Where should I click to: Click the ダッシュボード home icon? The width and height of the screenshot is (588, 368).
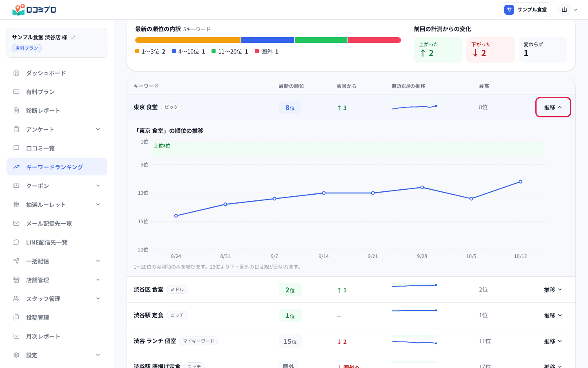point(16,73)
